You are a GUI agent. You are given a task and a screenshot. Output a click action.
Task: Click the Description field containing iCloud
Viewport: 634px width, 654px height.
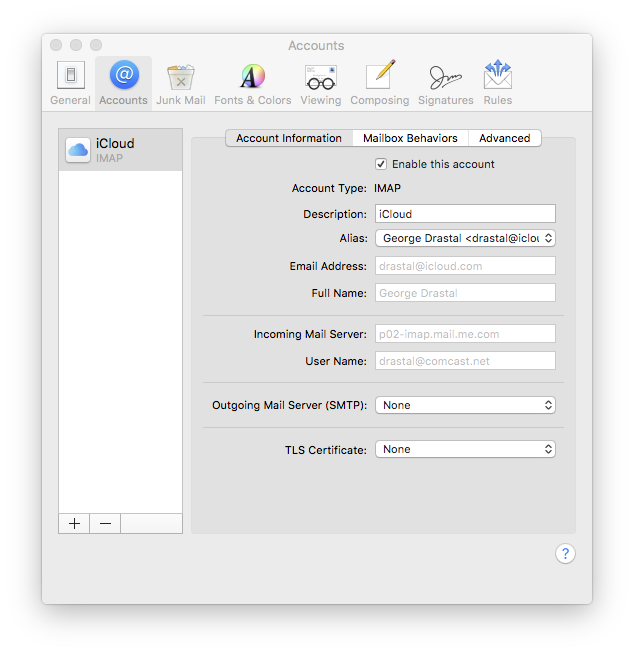coord(465,214)
